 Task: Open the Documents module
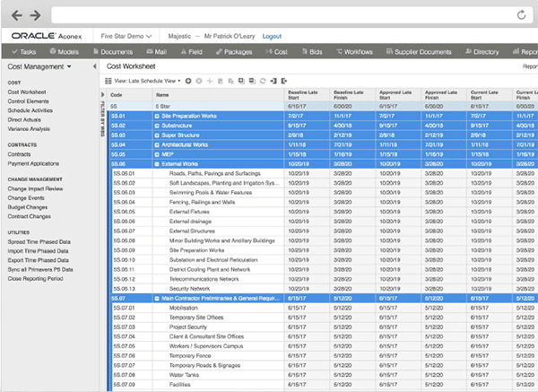click(113, 51)
